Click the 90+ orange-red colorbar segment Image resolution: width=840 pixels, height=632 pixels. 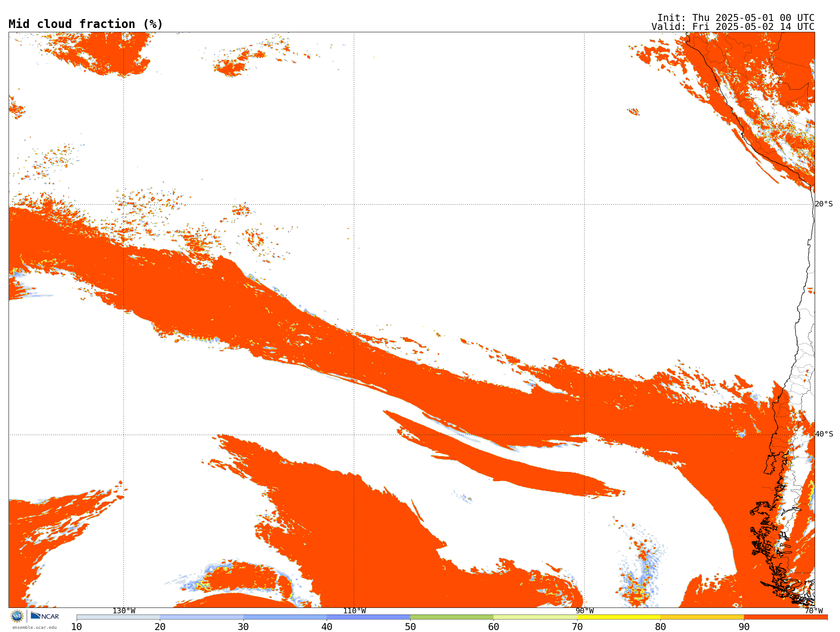coord(786,617)
